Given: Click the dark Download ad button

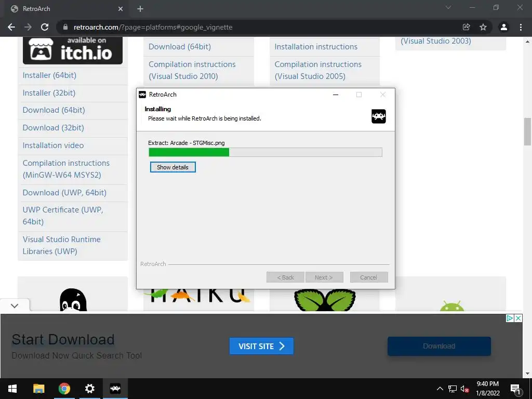Looking at the screenshot, I should tap(439, 346).
